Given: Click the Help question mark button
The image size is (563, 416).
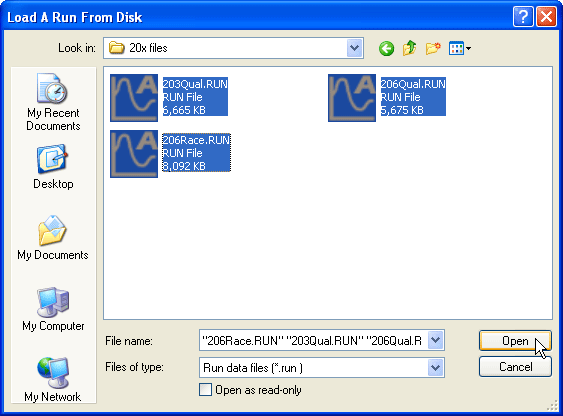Looking at the screenshot, I should click(523, 17).
